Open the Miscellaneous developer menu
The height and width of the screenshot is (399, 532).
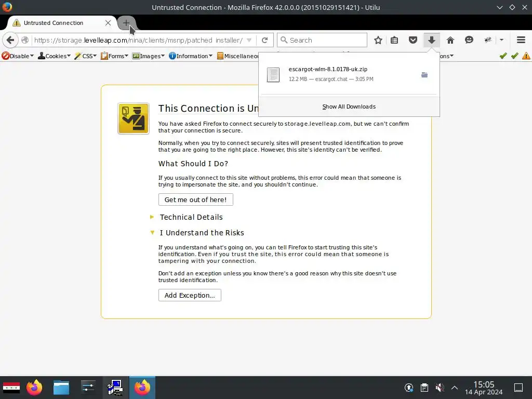point(237,56)
